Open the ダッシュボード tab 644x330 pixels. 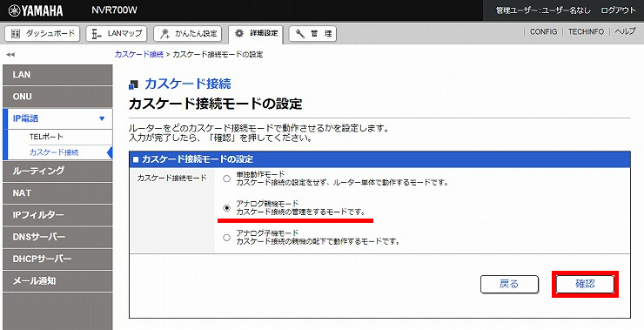tap(43, 34)
